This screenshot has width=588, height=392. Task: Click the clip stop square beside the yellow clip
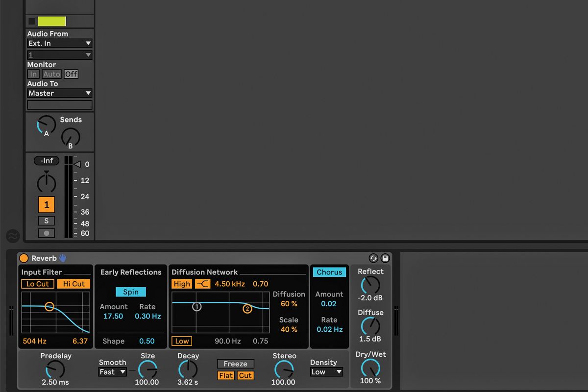[31, 21]
